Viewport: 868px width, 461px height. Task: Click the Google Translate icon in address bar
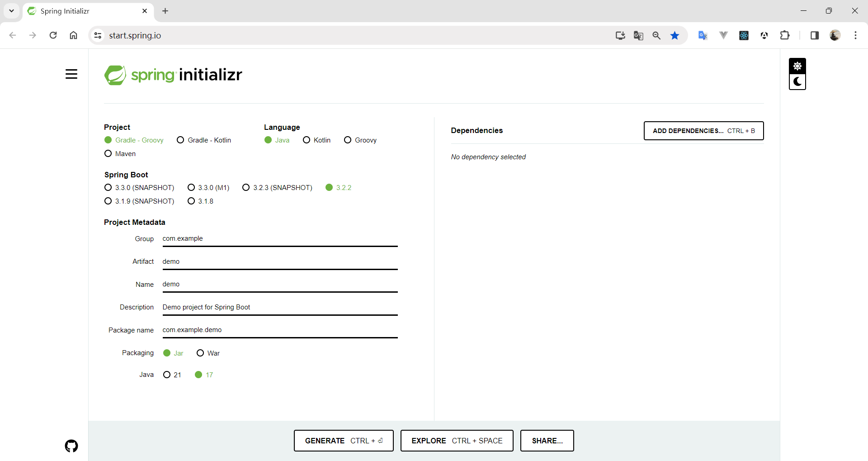click(638, 35)
